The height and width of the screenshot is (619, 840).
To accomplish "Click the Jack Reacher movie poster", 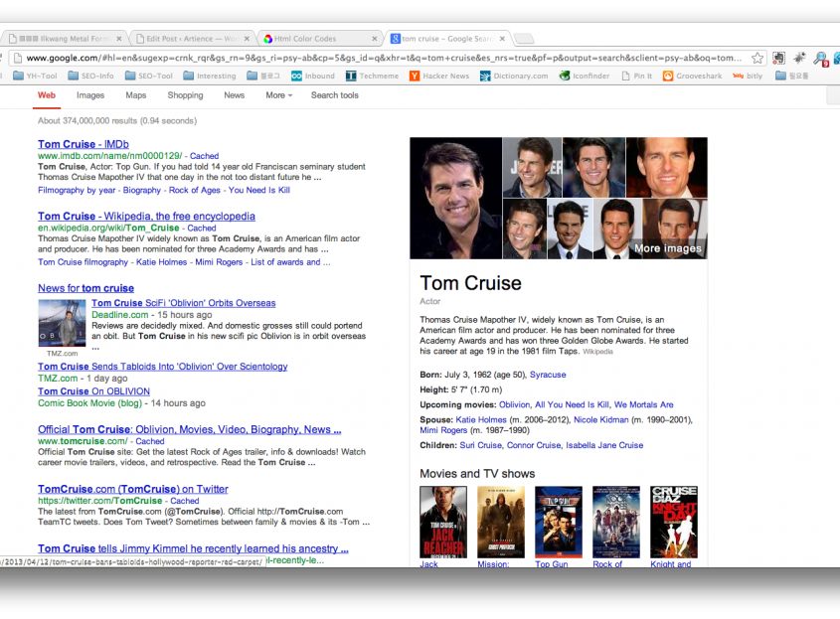I will pos(443,522).
